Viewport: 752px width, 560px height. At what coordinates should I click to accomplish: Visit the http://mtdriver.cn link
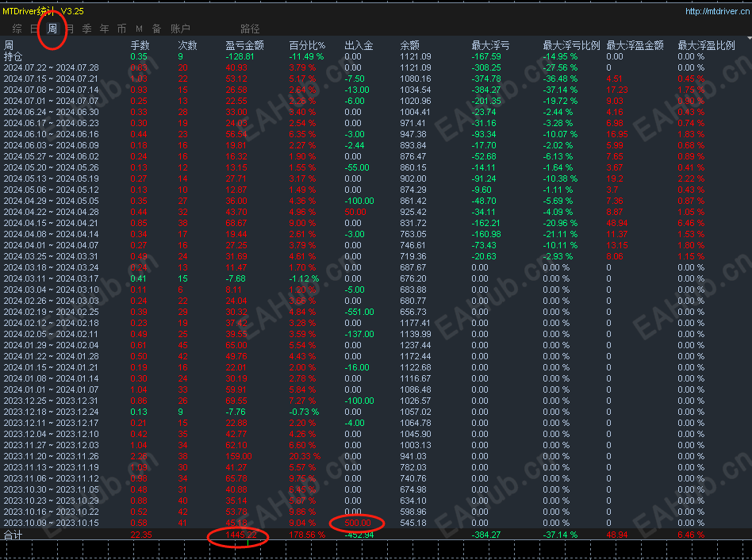(717, 11)
